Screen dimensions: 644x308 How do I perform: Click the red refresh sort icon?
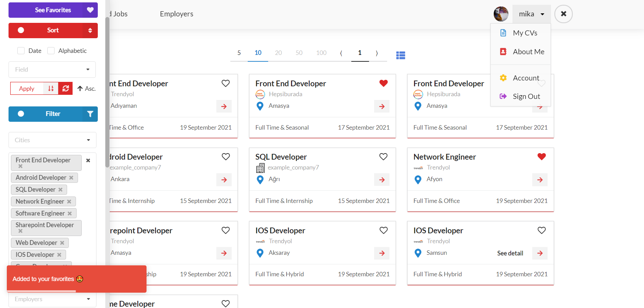click(x=65, y=89)
